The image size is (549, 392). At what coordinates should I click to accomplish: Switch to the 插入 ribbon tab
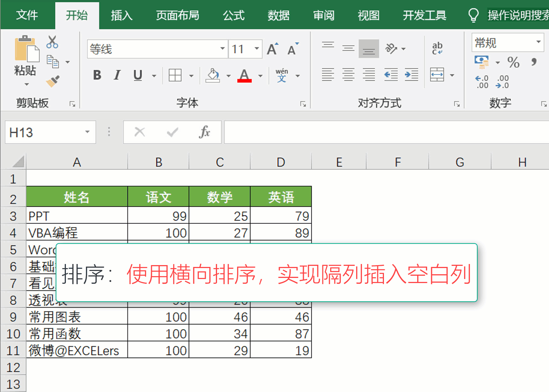click(x=122, y=15)
